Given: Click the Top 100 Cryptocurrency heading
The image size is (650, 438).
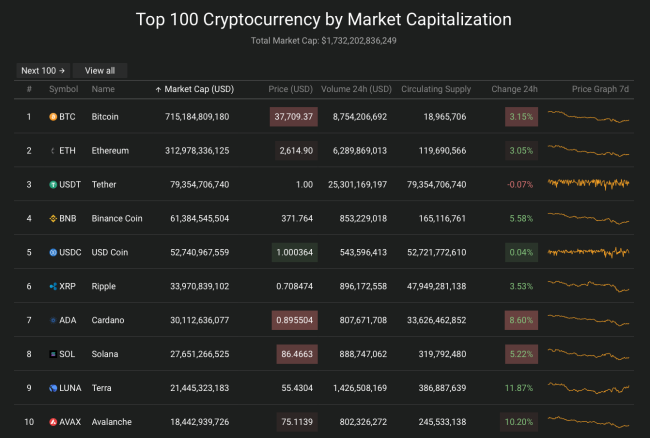Looking at the screenshot, I should point(324,19).
